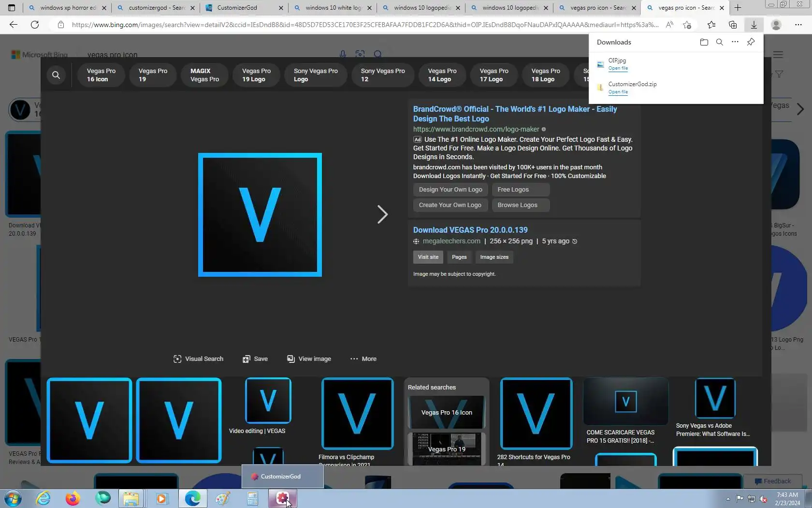Open more options in Downloads panel

click(x=735, y=42)
